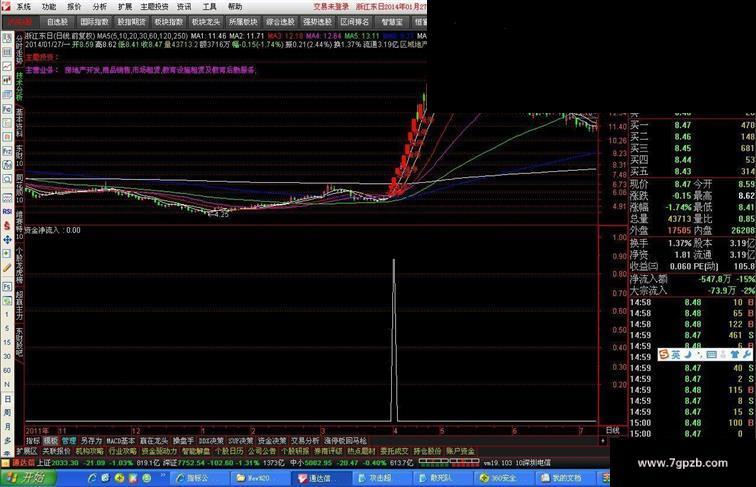756x487 pixels.
Task: Select the 交易分析 indicator tab
Action: tap(305, 441)
